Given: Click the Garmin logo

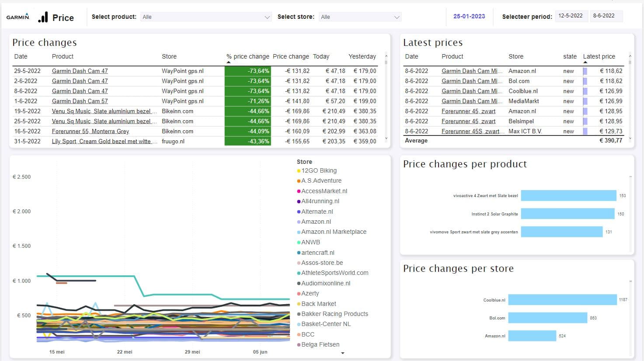Looking at the screenshot, I should coord(18,17).
